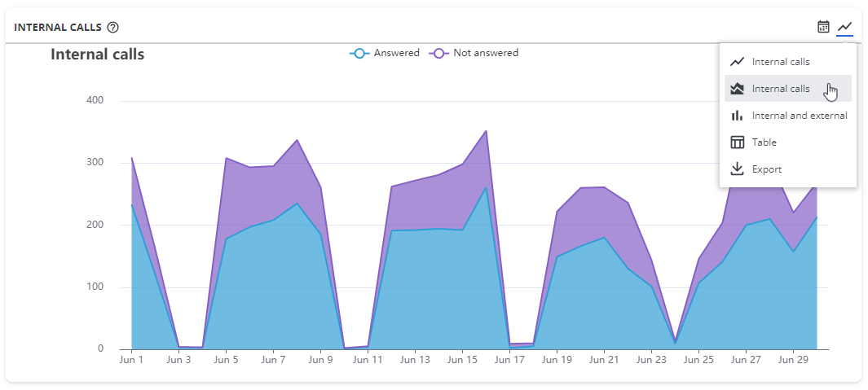Viewport: 868px width, 390px height.
Task: Select the Internal and external menu text
Action: [x=799, y=116]
